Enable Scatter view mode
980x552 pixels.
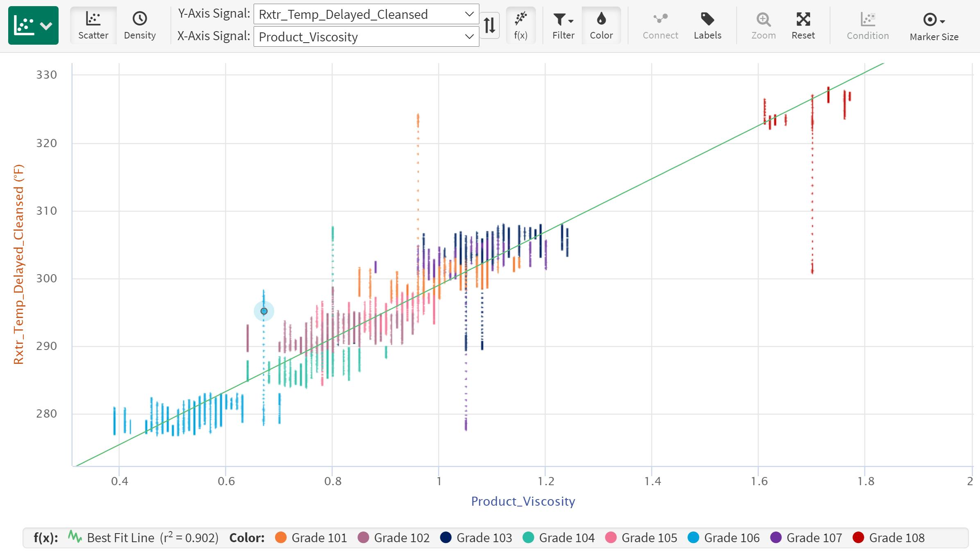point(93,25)
